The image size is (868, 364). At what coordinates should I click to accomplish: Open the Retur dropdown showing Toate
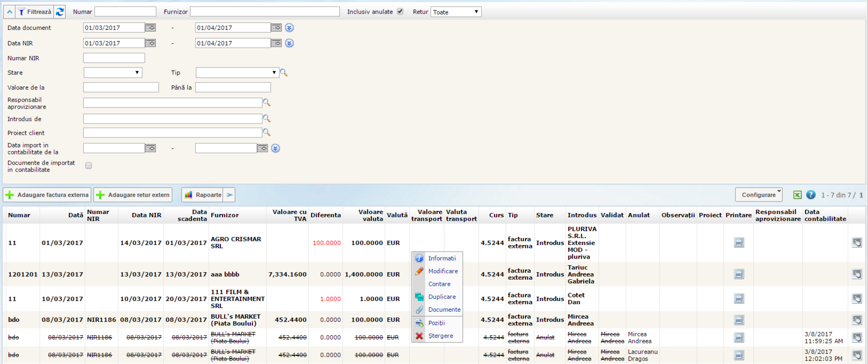pos(456,12)
